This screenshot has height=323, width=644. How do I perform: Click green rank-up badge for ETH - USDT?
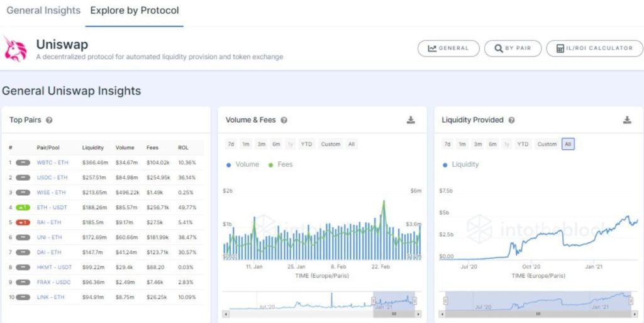tap(23, 208)
